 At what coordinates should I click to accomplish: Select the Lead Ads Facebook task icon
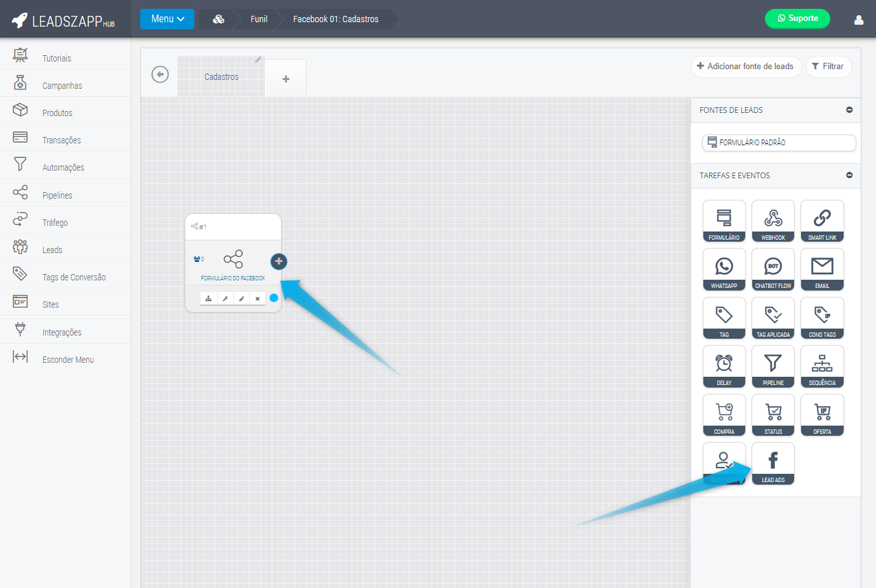(x=773, y=463)
